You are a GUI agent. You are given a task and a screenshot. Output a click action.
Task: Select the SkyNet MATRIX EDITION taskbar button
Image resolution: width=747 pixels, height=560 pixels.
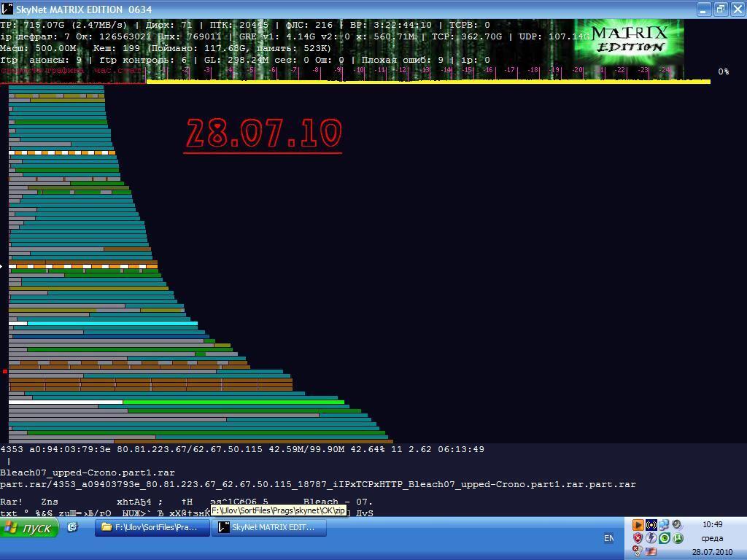267,527
